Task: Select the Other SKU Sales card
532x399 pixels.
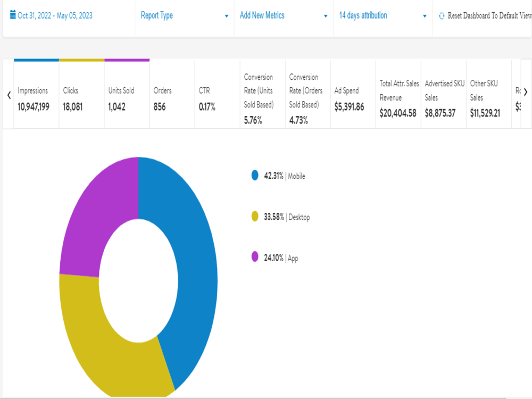Action: coord(489,94)
